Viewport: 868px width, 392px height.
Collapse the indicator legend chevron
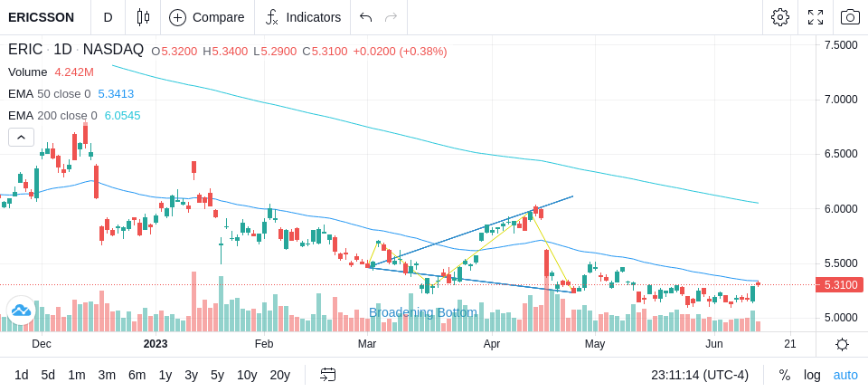[x=21, y=137]
